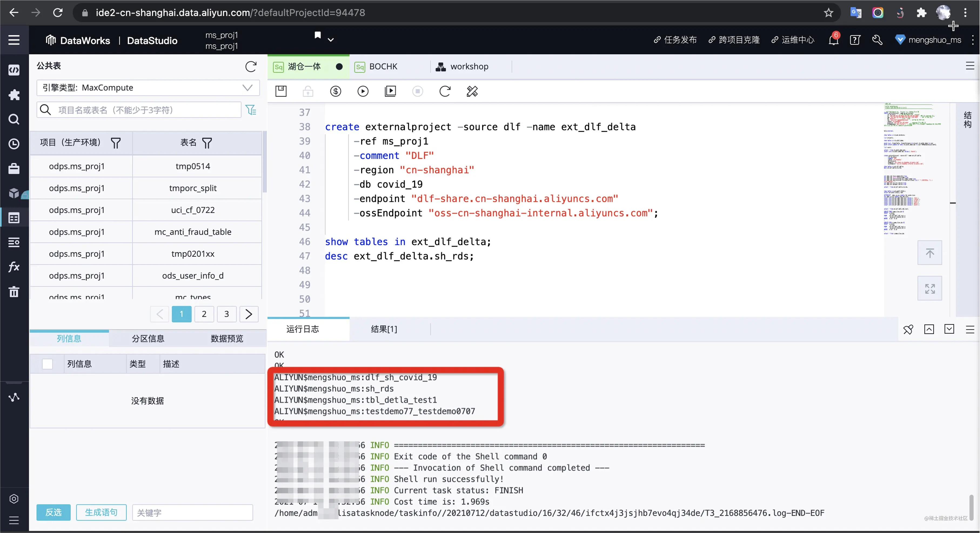Click the table filter icon next to search
This screenshot has width=980, height=533.
[251, 110]
